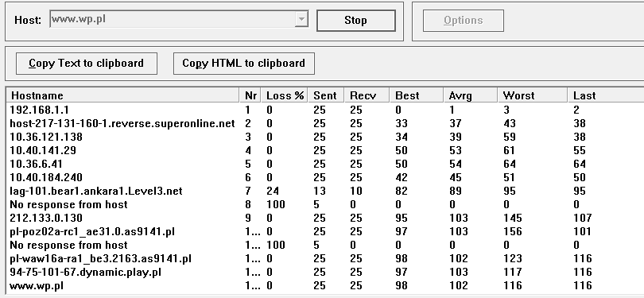The height and width of the screenshot is (298, 644).
Task: Click the Recv column header
Action: [367, 95]
